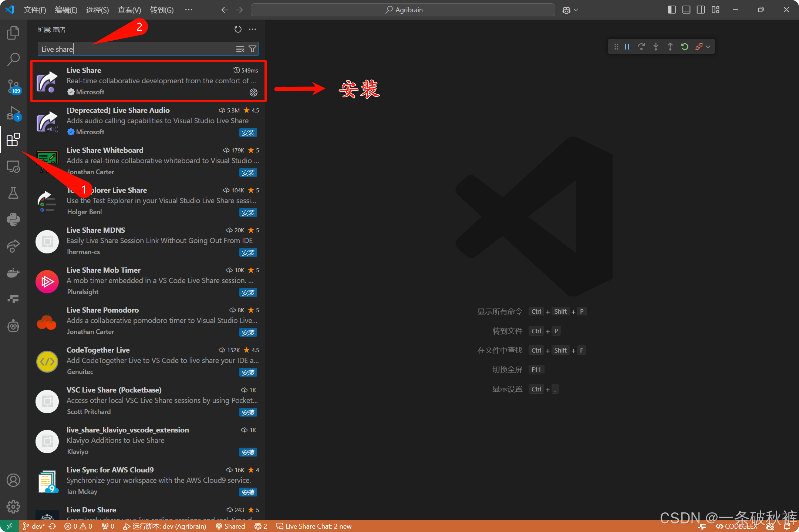This screenshot has height=532, width=799.
Task: Expand the title bar overflow menu
Action: tap(189, 10)
